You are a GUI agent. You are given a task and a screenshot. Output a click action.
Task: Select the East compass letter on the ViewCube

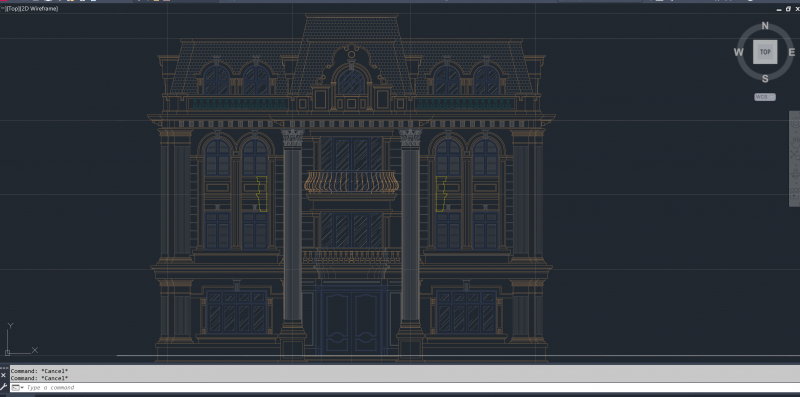pyautogui.click(x=791, y=52)
